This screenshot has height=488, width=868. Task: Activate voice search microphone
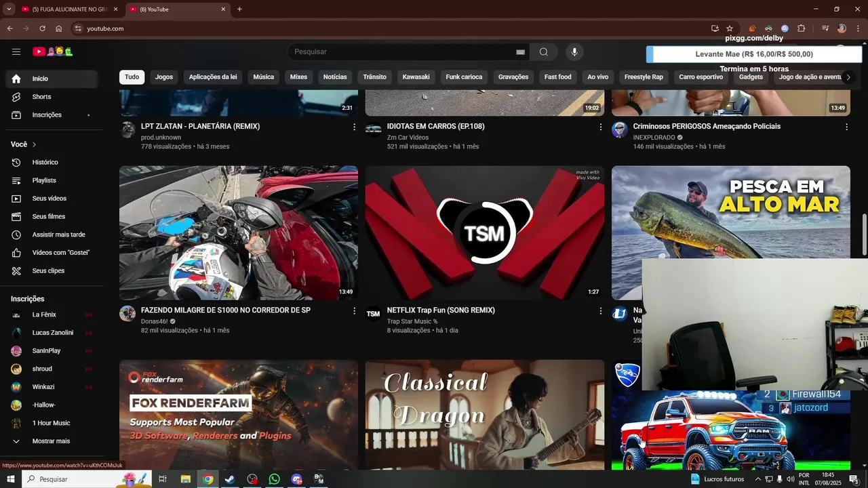(x=574, y=52)
